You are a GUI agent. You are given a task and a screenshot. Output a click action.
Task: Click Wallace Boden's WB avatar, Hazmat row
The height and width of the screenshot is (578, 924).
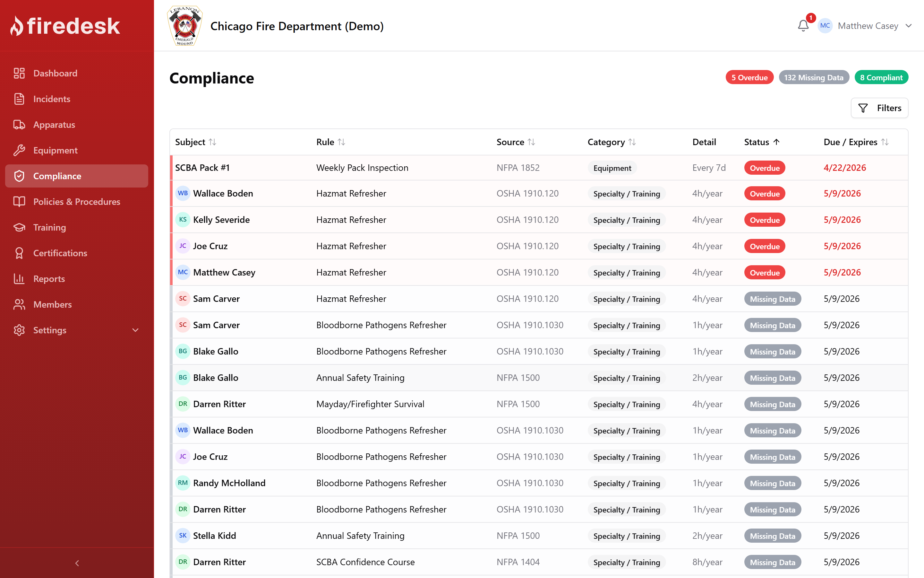click(183, 193)
